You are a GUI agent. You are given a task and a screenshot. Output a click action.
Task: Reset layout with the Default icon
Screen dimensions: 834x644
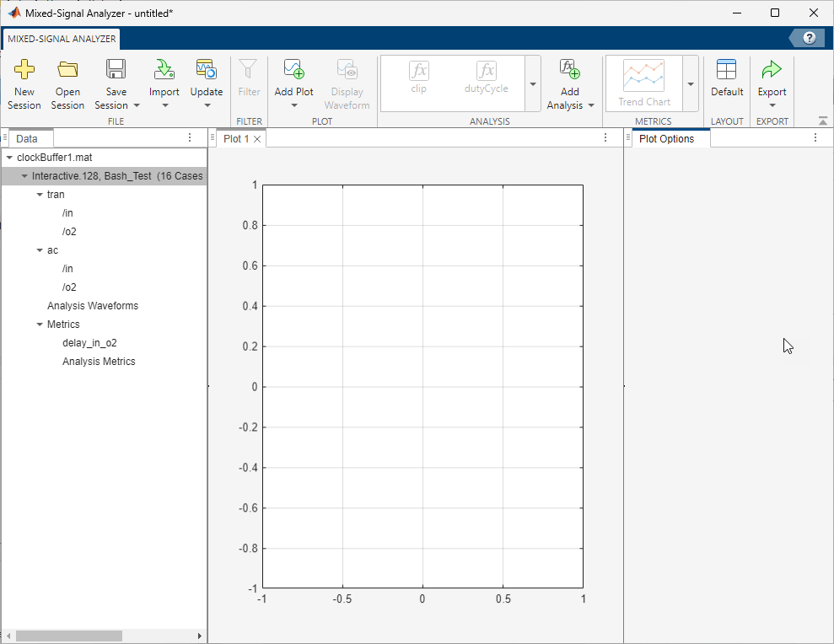(726, 71)
